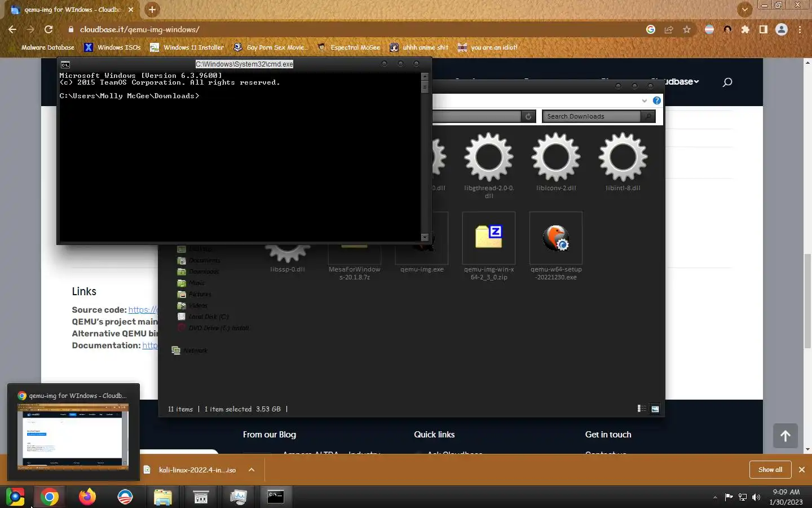The width and height of the screenshot is (812, 508).
Task: Click the Chrome back arrow
Action: (x=12, y=29)
